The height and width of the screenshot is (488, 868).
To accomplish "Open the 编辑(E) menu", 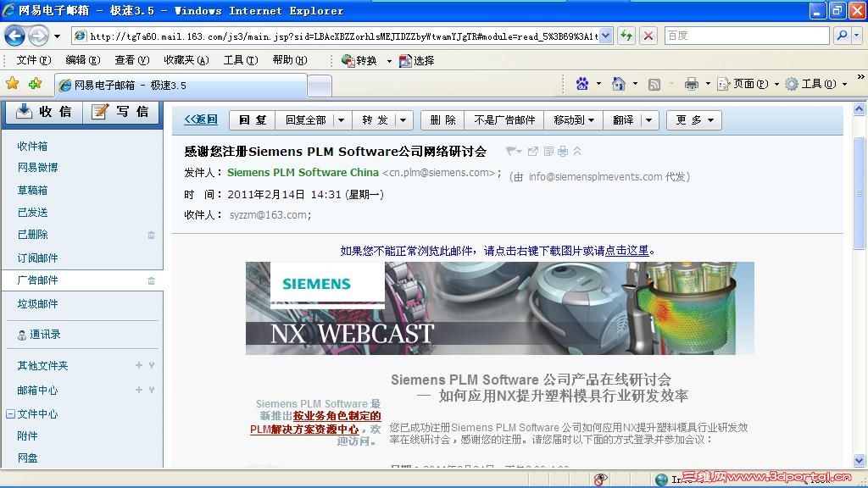I will point(83,60).
